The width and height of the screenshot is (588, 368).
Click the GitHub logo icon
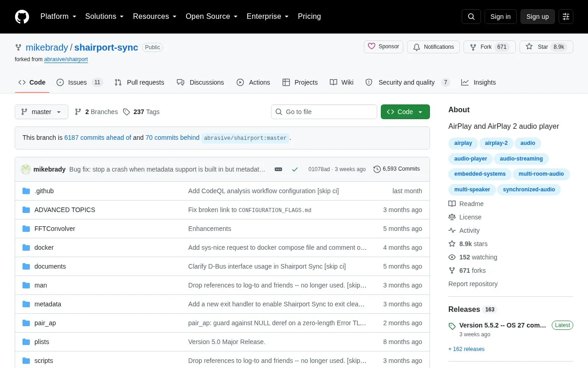[x=22, y=17]
